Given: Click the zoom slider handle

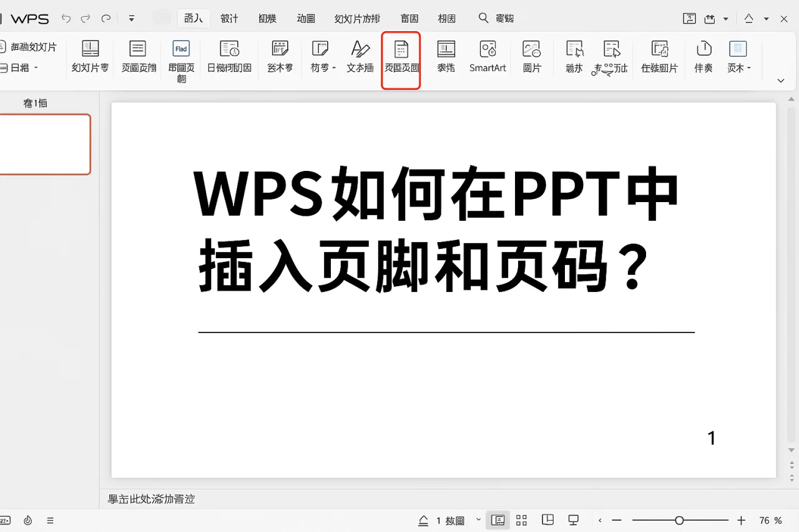Looking at the screenshot, I should (680, 520).
